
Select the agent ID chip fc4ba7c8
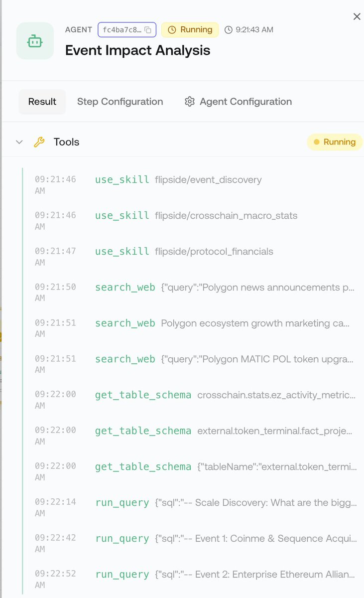click(x=127, y=30)
